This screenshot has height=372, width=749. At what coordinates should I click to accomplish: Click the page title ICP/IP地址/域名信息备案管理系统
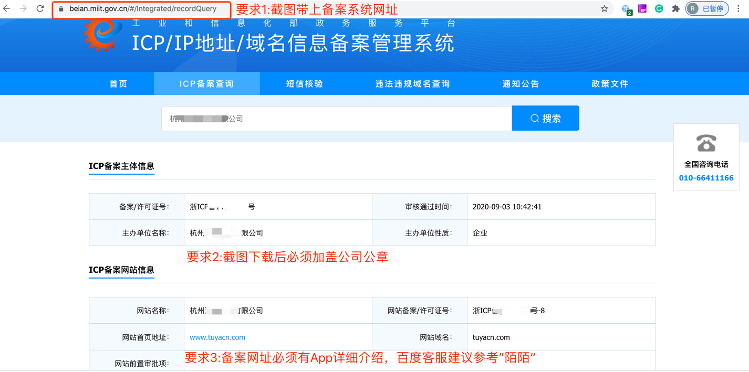(x=293, y=43)
